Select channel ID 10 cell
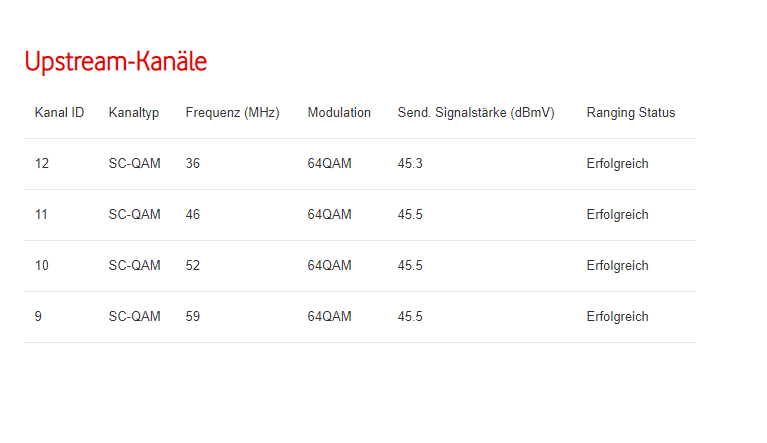Viewport: 767px width, 443px height. click(41, 266)
